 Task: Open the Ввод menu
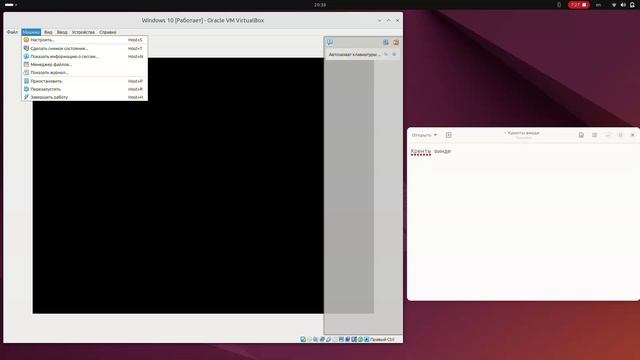click(x=62, y=32)
